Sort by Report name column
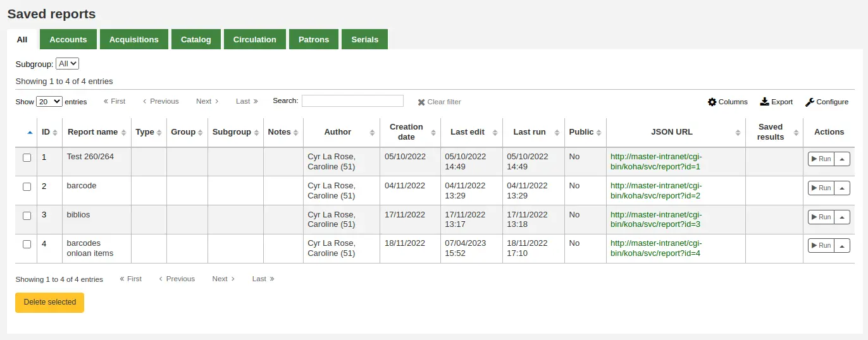 [x=97, y=132]
